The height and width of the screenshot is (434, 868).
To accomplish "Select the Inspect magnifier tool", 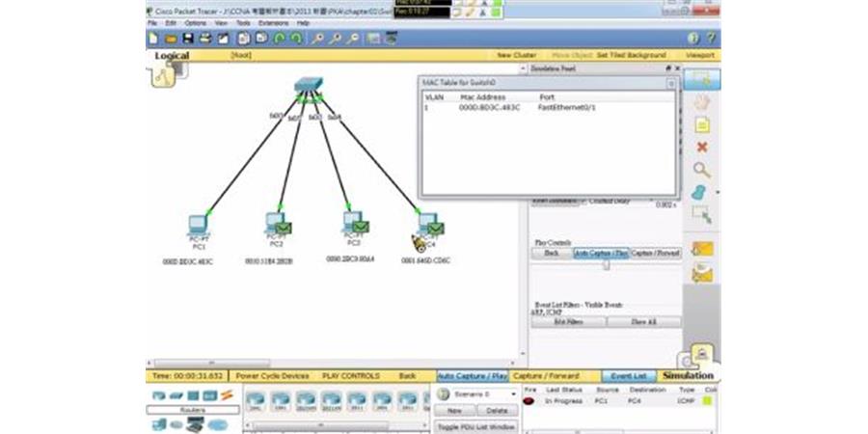I will pos(701,170).
